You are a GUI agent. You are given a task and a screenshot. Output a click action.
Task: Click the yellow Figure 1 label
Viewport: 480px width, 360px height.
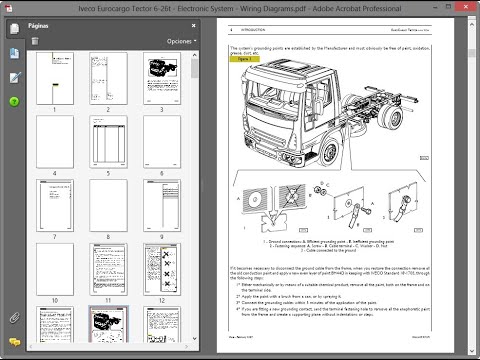(x=245, y=59)
